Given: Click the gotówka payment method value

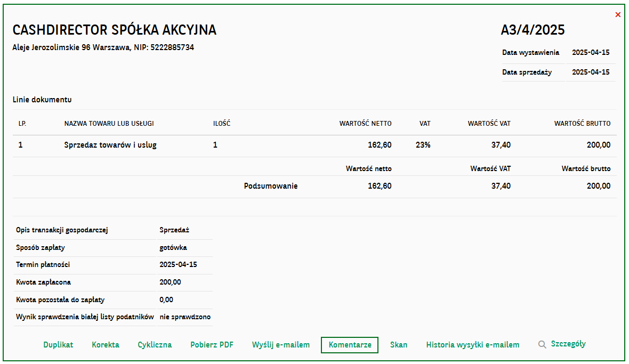Looking at the screenshot, I should (x=173, y=248).
